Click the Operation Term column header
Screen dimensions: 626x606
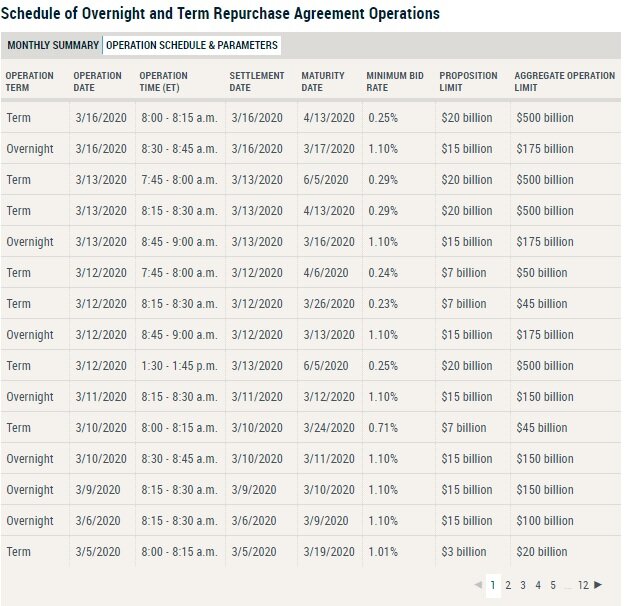tap(30, 81)
